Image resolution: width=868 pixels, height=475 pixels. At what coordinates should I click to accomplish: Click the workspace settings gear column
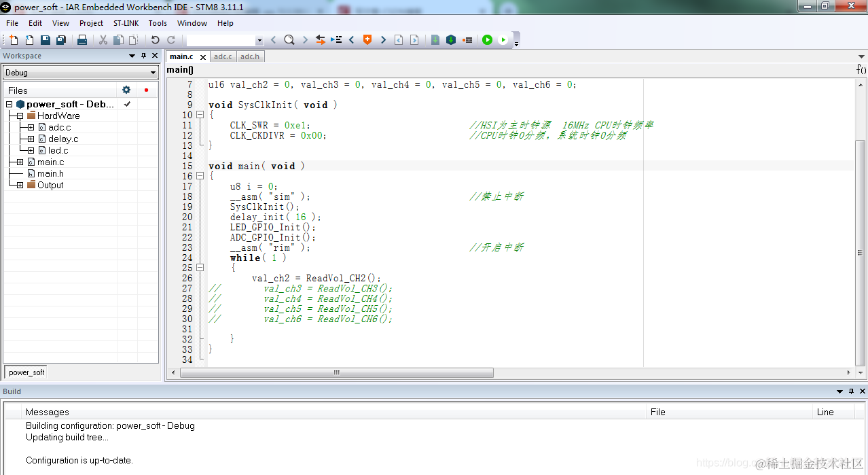[126, 90]
